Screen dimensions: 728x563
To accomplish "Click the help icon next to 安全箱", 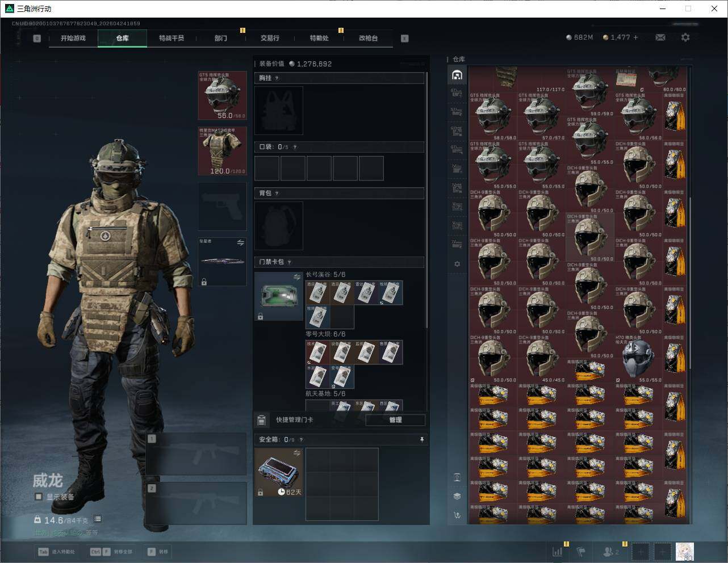I will tap(301, 439).
